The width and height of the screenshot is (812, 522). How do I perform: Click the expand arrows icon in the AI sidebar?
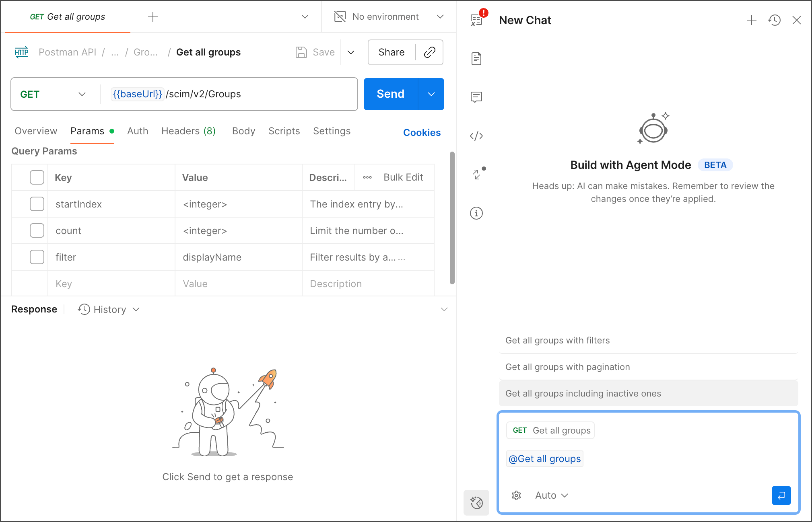coord(476,174)
